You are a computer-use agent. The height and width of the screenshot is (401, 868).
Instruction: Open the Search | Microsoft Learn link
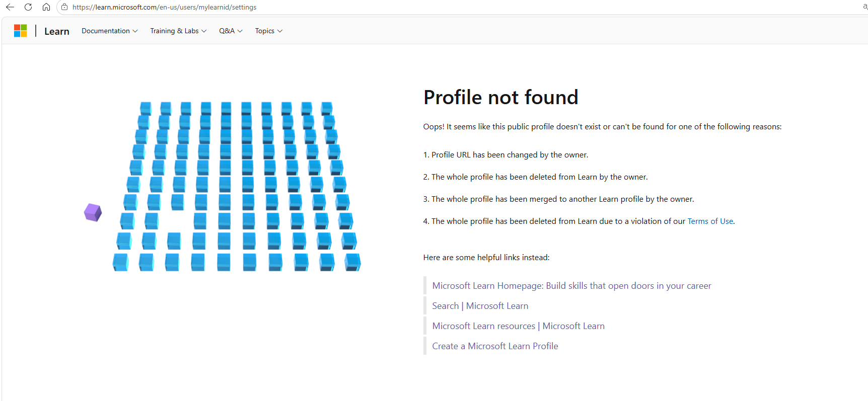tap(480, 306)
